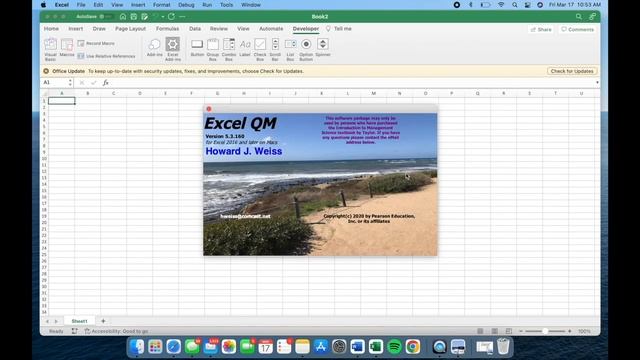
Task: Switch to the Insert ribbon tab
Action: [x=76, y=29]
